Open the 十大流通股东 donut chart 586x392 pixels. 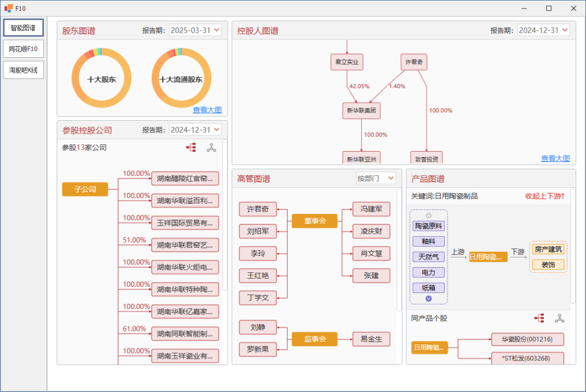181,78
